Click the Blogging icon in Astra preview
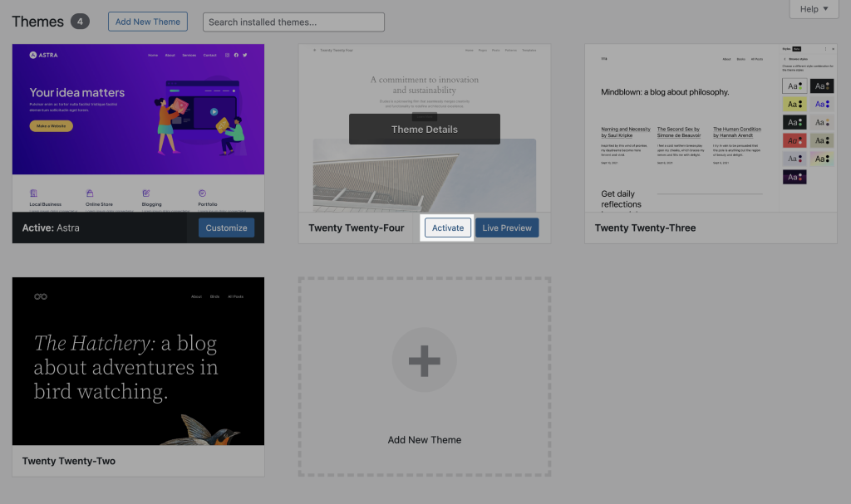The image size is (851, 504). coord(146,193)
